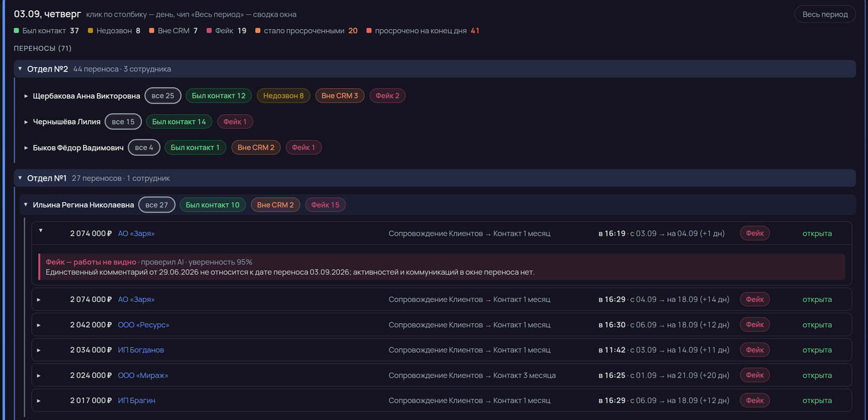Image resolution: width=868 pixels, height=420 pixels.
Task: Expand Щербакова Анна Викторовна row
Action: tap(25, 96)
